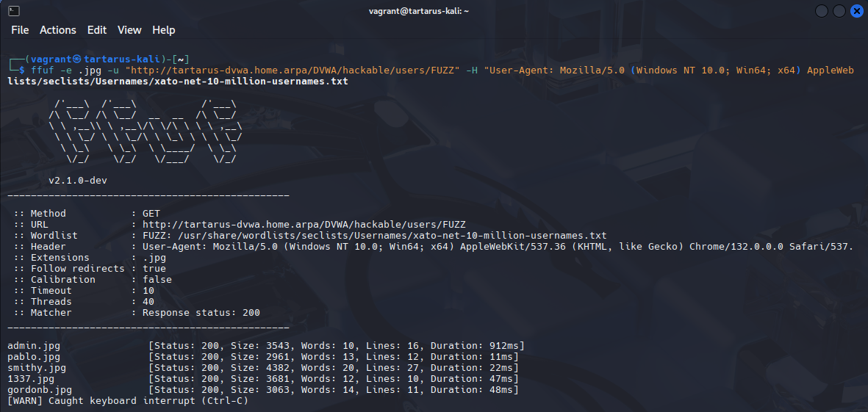Image resolution: width=868 pixels, height=412 pixels.
Task: Click the v2.1.0-dev version text
Action: tap(78, 181)
